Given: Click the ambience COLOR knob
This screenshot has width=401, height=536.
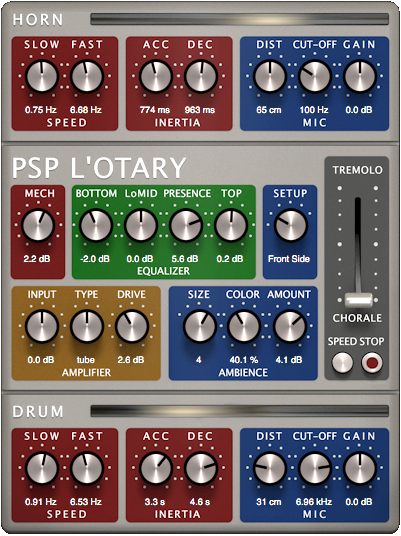Looking at the screenshot, I should click(x=244, y=326).
